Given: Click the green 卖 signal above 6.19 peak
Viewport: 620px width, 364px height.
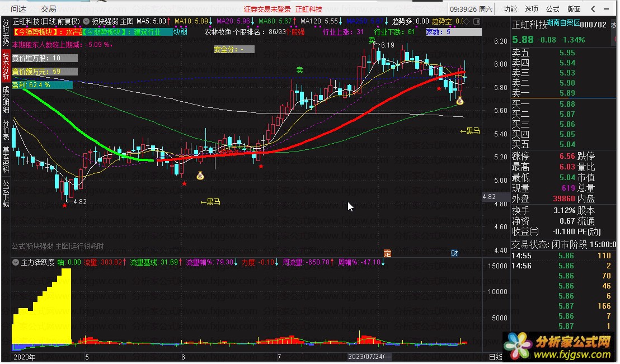Looking at the screenshot, I should pyautogui.click(x=372, y=40).
